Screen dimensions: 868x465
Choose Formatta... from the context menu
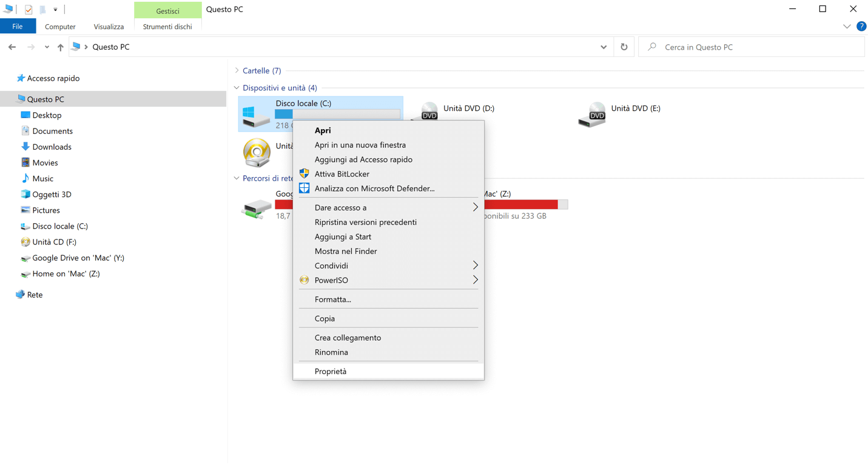388,299
